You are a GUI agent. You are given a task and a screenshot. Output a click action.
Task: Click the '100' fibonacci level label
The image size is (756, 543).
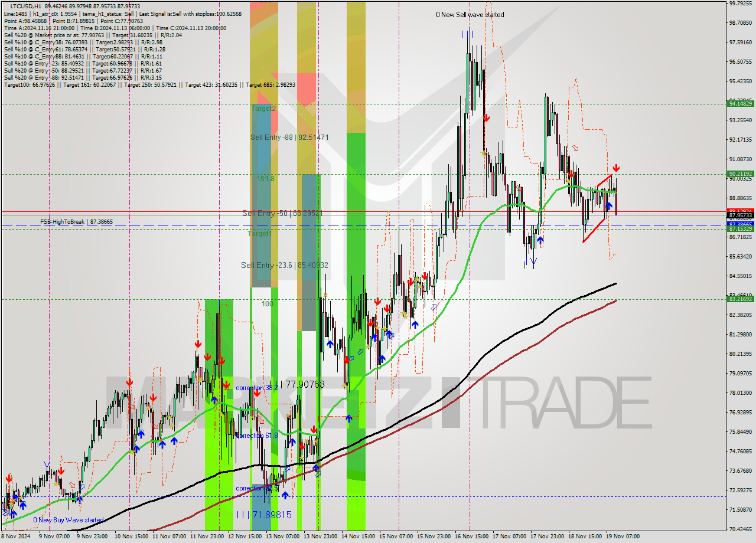268,303
